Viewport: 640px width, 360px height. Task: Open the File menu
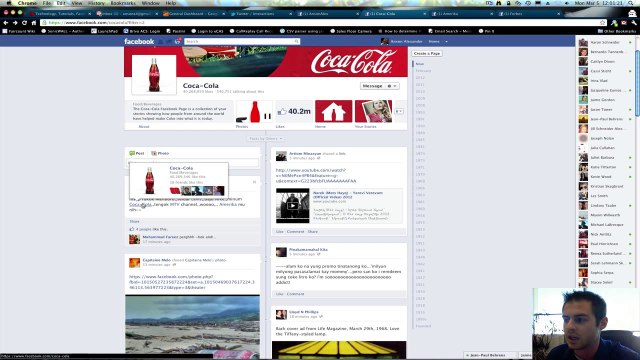(x=47, y=3)
